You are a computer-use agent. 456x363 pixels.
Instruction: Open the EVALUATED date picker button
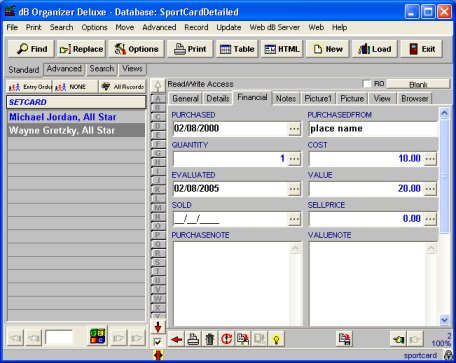pos(294,189)
